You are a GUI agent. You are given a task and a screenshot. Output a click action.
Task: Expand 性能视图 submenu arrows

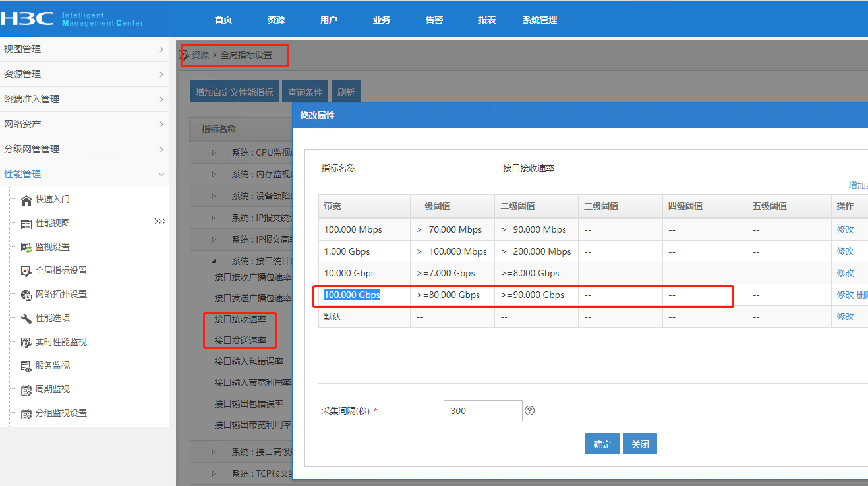pos(159,222)
